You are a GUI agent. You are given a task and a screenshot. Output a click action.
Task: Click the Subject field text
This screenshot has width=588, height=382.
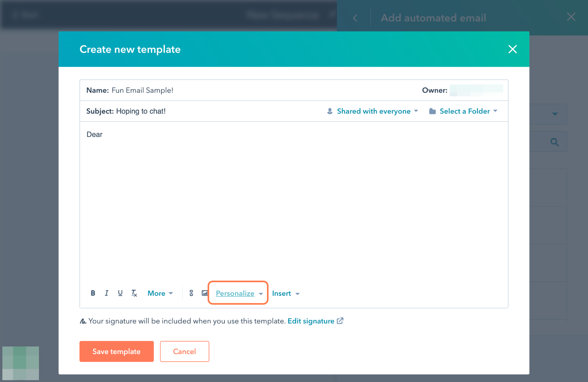[x=141, y=111]
